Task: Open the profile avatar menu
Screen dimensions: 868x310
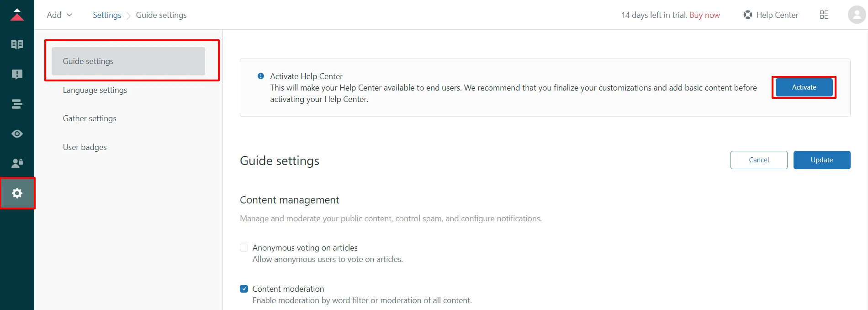Action: tap(856, 15)
